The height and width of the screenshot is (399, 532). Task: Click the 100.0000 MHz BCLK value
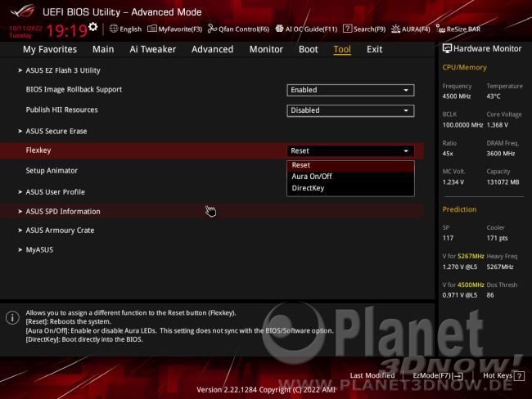(x=462, y=125)
